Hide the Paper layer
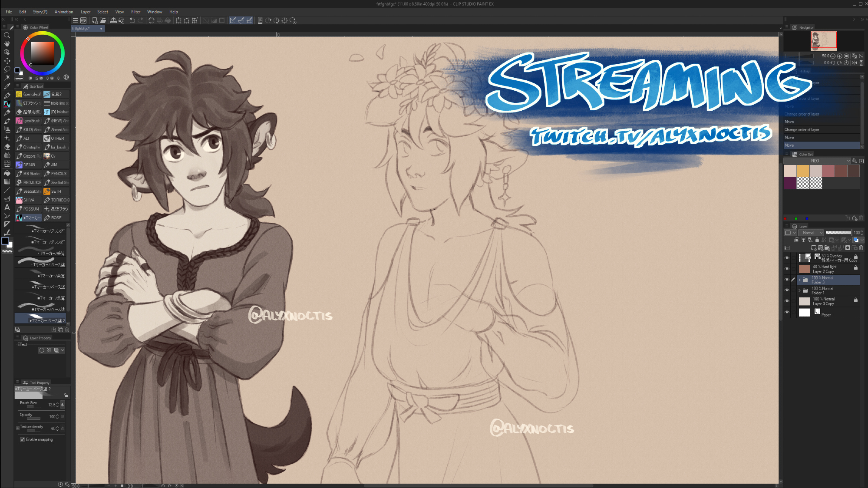 tap(787, 312)
